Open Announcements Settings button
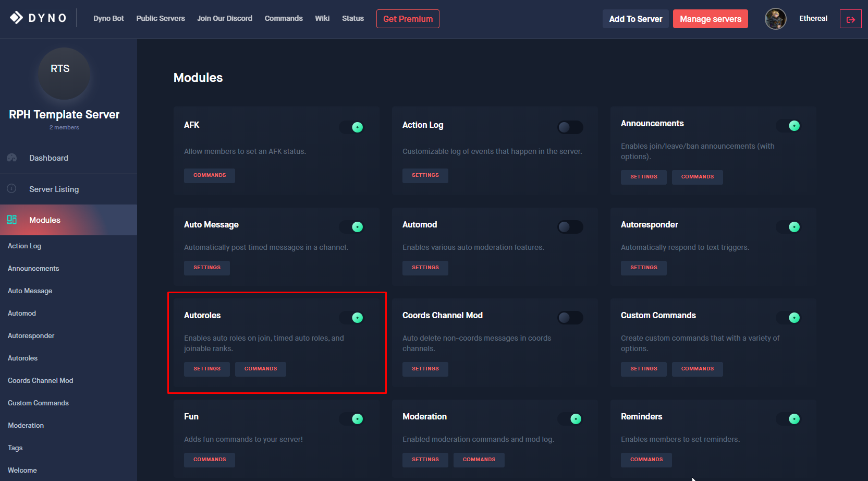The image size is (868, 481). pos(644,177)
